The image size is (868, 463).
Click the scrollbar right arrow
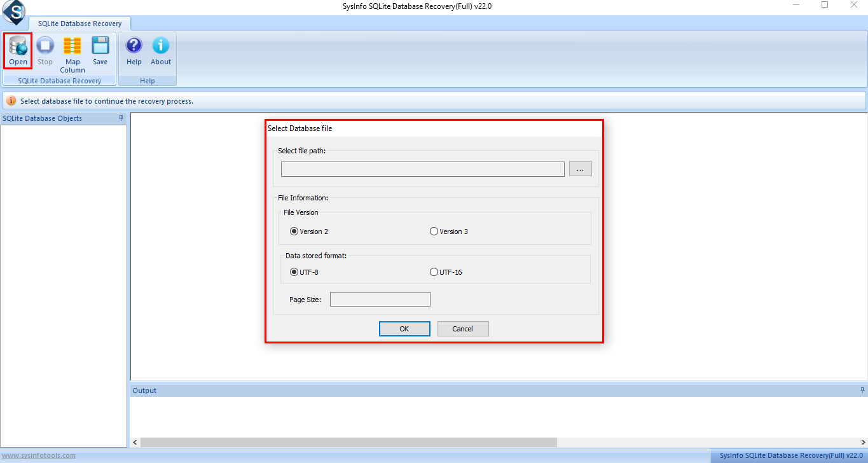point(862,442)
